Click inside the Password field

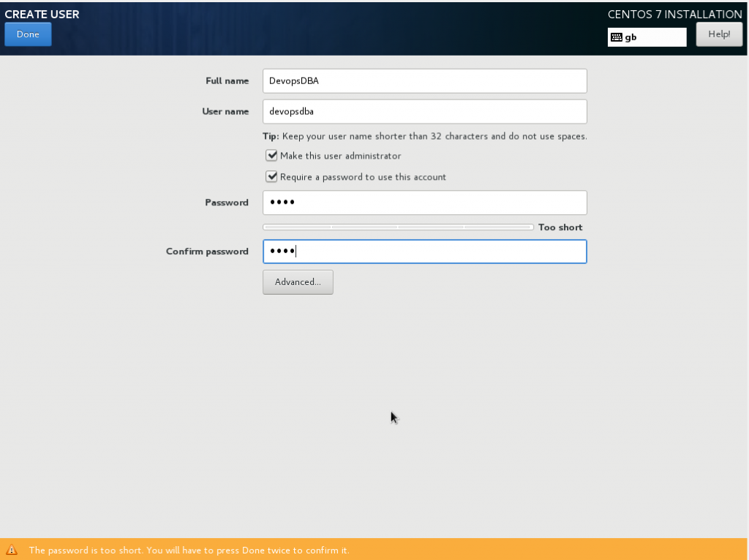pyautogui.click(x=425, y=203)
